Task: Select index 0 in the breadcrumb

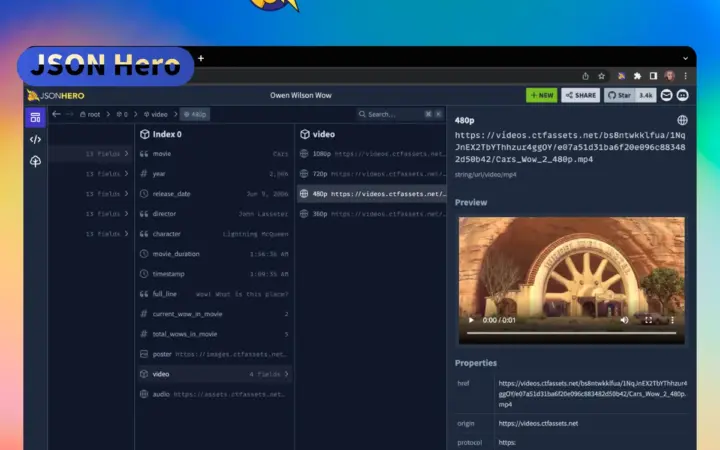Action: tap(122, 114)
